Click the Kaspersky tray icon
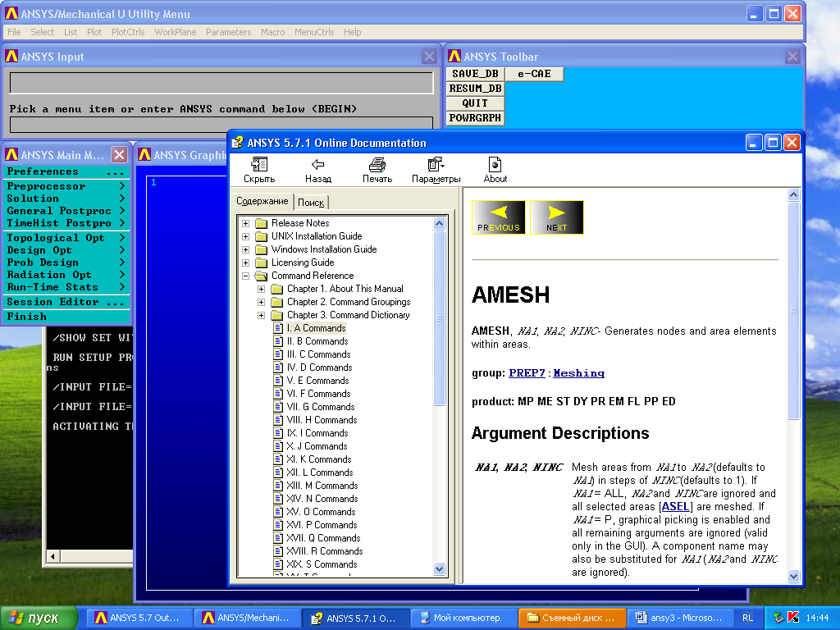The height and width of the screenshot is (630, 840). [x=793, y=618]
